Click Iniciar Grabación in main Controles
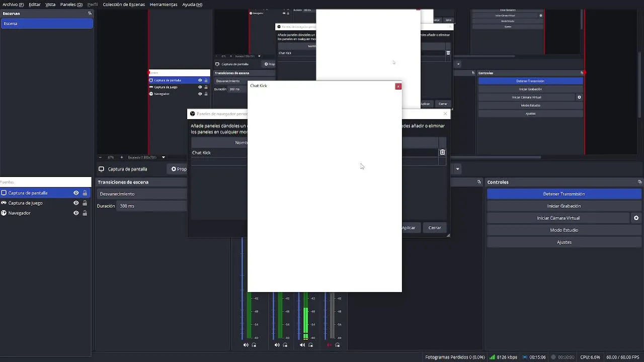 click(x=564, y=206)
